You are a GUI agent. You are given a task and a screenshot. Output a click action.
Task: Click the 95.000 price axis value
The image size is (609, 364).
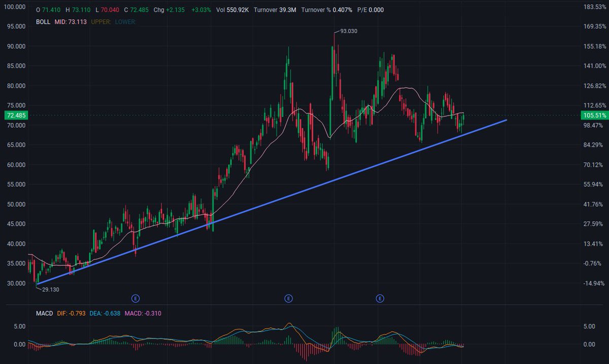(15, 26)
